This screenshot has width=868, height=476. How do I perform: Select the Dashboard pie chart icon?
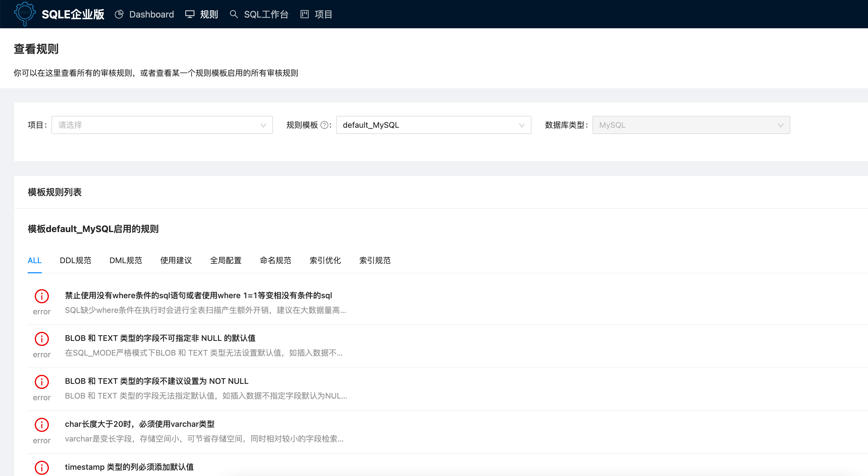pyautogui.click(x=119, y=14)
